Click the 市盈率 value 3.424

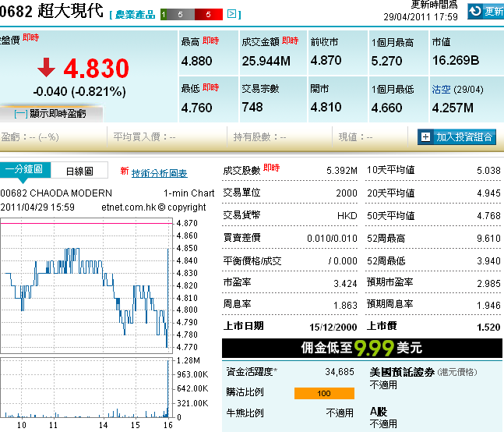[x=345, y=283]
